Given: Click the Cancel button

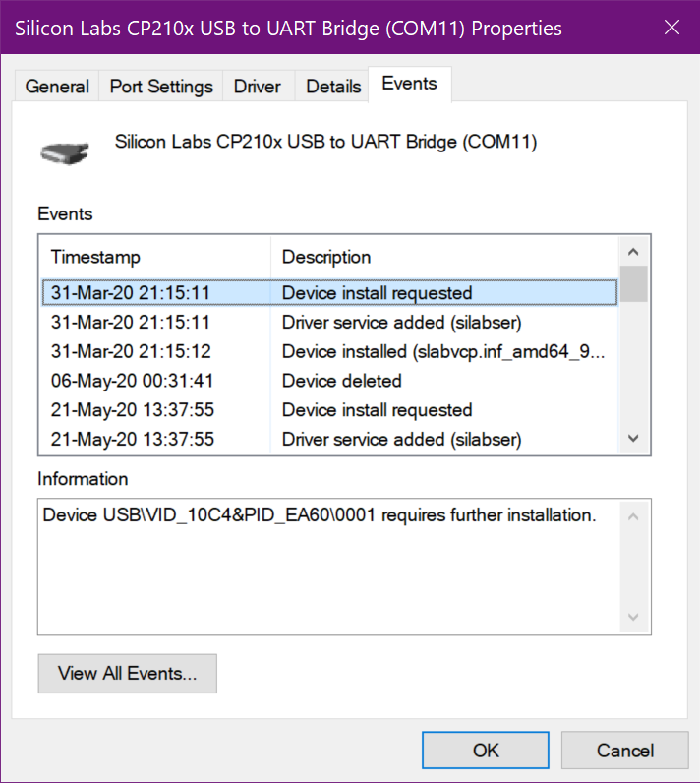Looking at the screenshot, I should click(x=624, y=750).
